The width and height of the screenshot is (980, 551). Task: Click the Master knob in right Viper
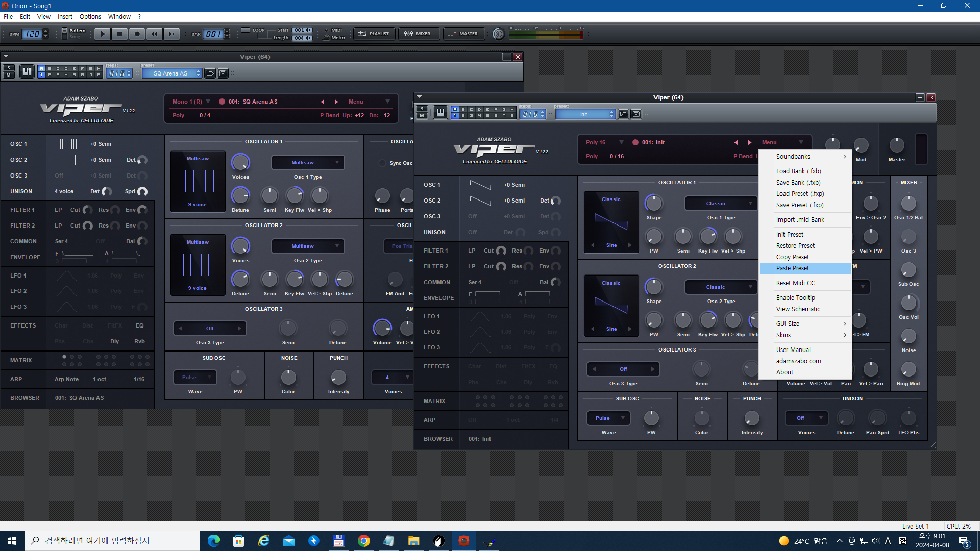(897, 145)
